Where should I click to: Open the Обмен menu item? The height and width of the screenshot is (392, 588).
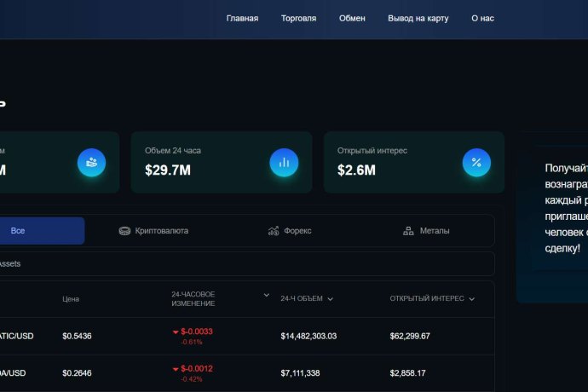click(x=352, y=19)
